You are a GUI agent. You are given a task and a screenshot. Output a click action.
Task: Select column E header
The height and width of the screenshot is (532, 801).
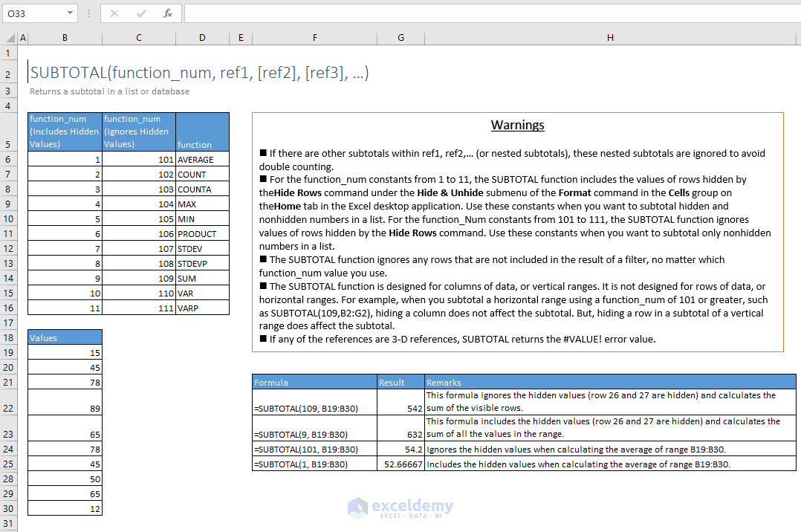click(241, 38)
